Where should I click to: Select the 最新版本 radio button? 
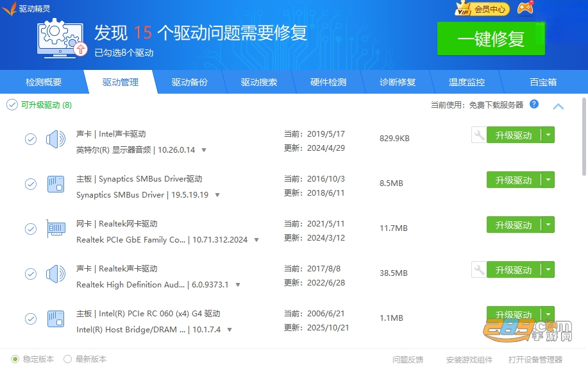[67, 359]
